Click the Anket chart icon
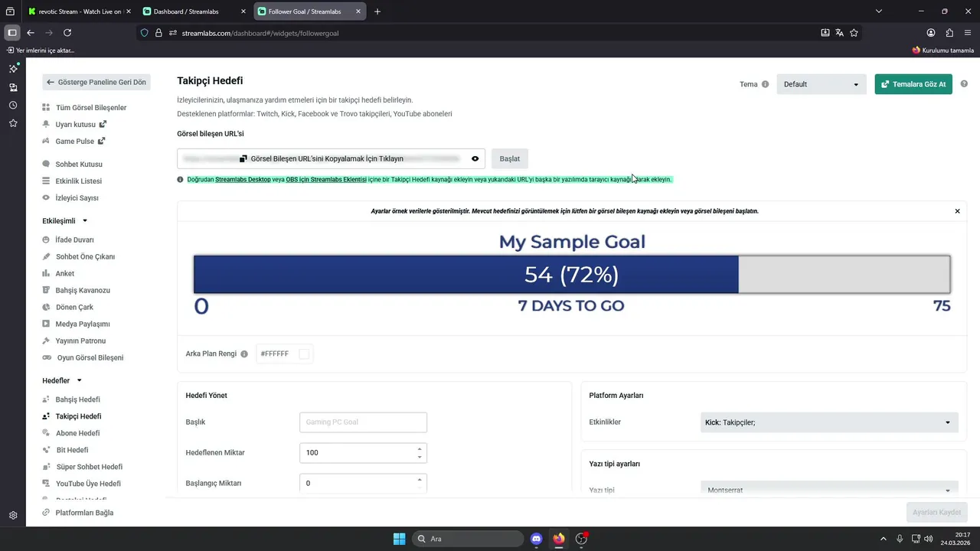The image size is (980, 551). pyautogui.click(x=46, y=273)
